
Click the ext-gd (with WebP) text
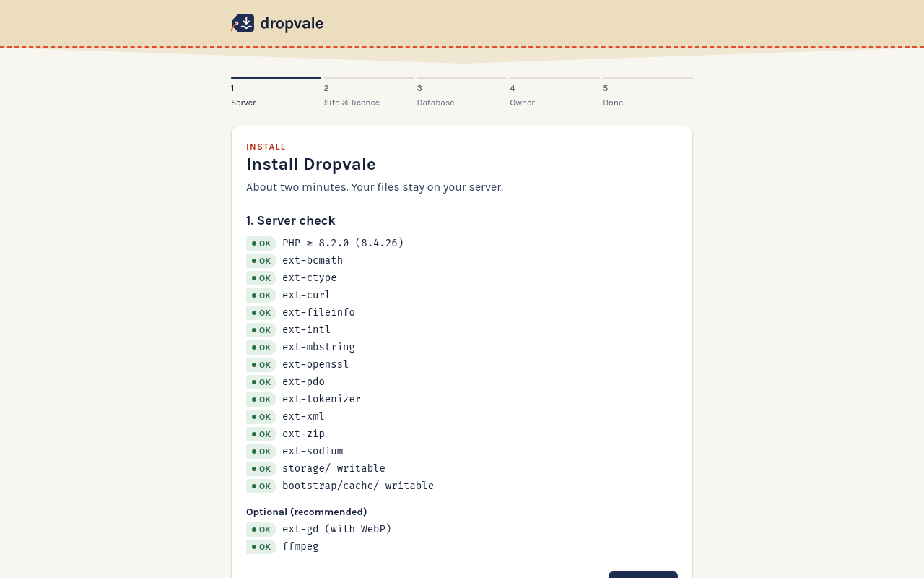point(337,529)
